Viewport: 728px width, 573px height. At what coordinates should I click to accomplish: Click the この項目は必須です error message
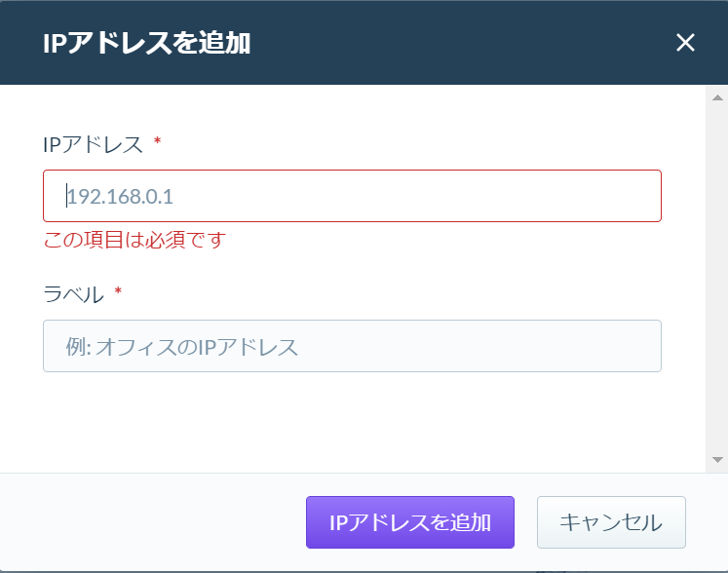point(134,240)
